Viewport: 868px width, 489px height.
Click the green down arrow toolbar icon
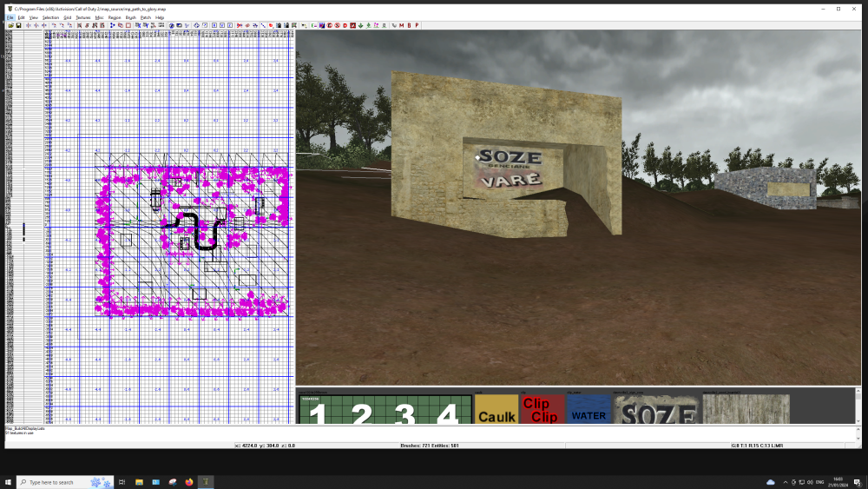[361, 25]
